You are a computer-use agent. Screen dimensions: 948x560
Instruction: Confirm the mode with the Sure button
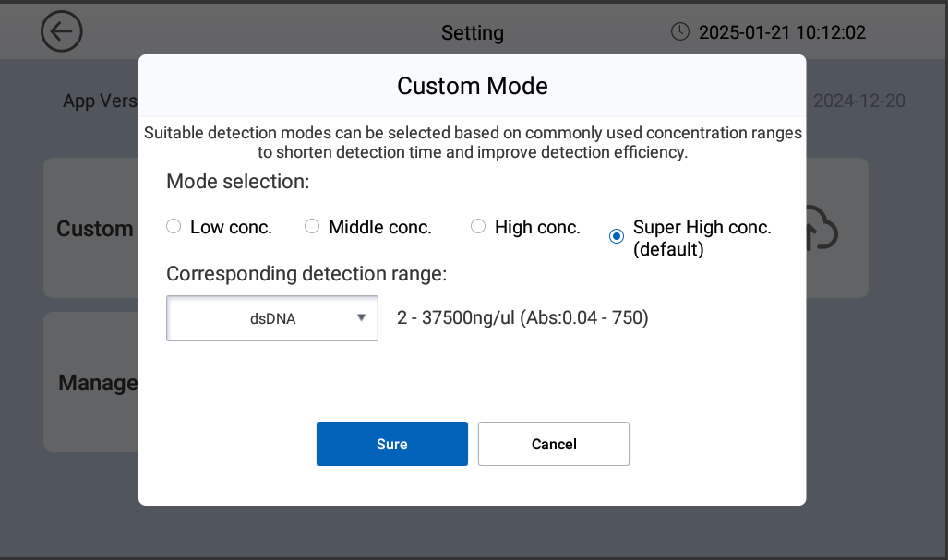[391, 444]
